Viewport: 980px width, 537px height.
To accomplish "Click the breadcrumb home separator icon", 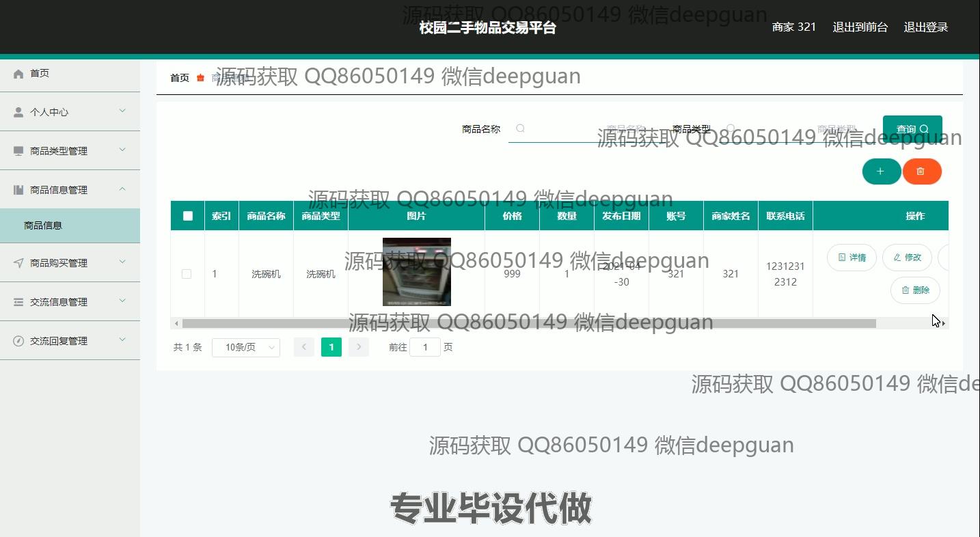I will click(200, 78).
